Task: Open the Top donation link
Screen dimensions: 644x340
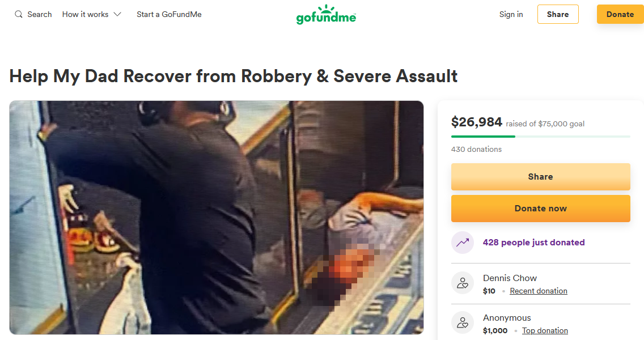Action: pos(545,331)
